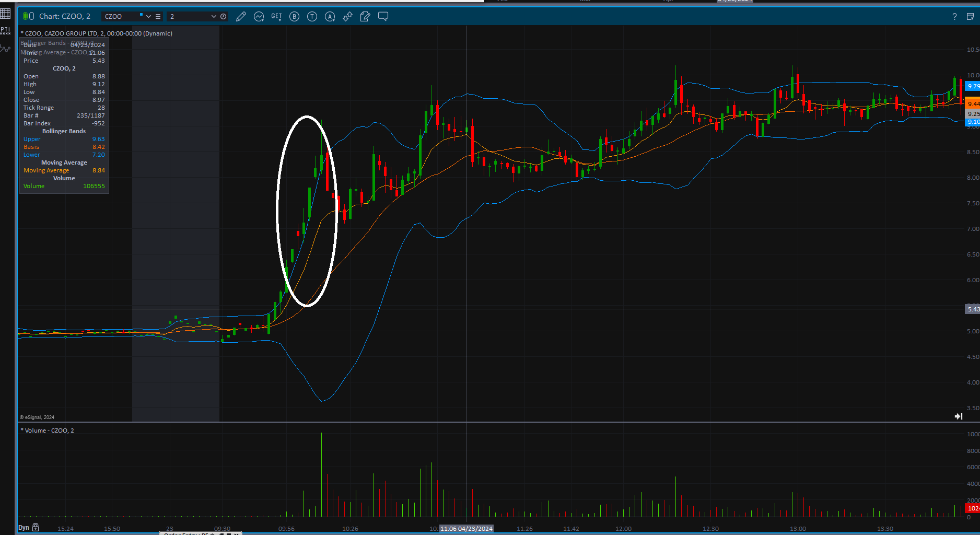Expand the interval 2 dropdown arrow
This screenshot has width=980, height=535.
213,17
